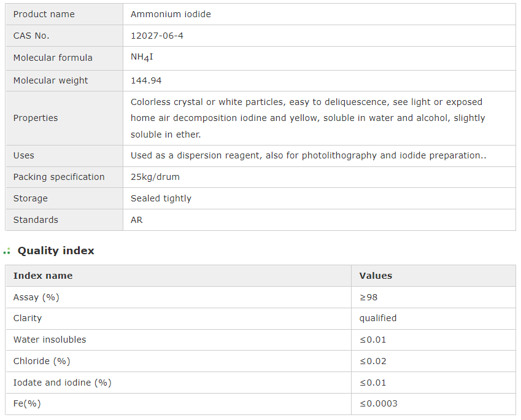Click the Water insolubles row label
This screenshot has height=420, width=521.
coord(50,340)
